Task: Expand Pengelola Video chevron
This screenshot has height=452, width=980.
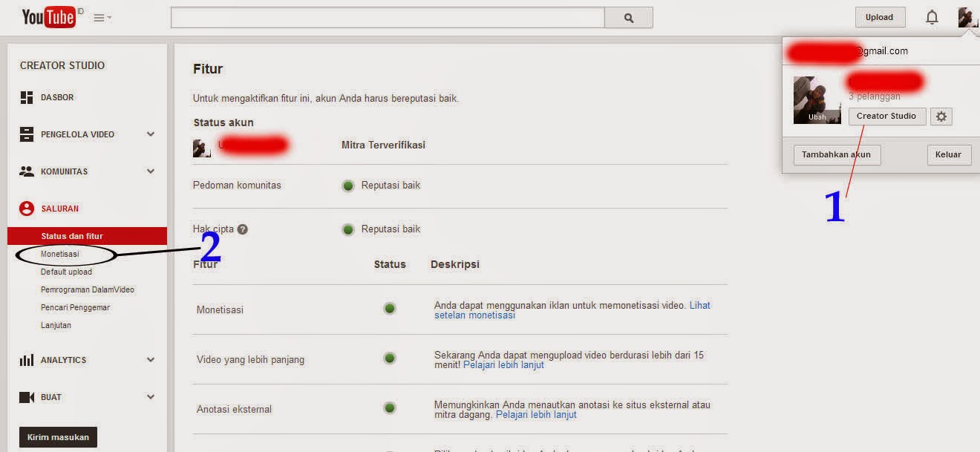Action: click(x=151, y=134)
